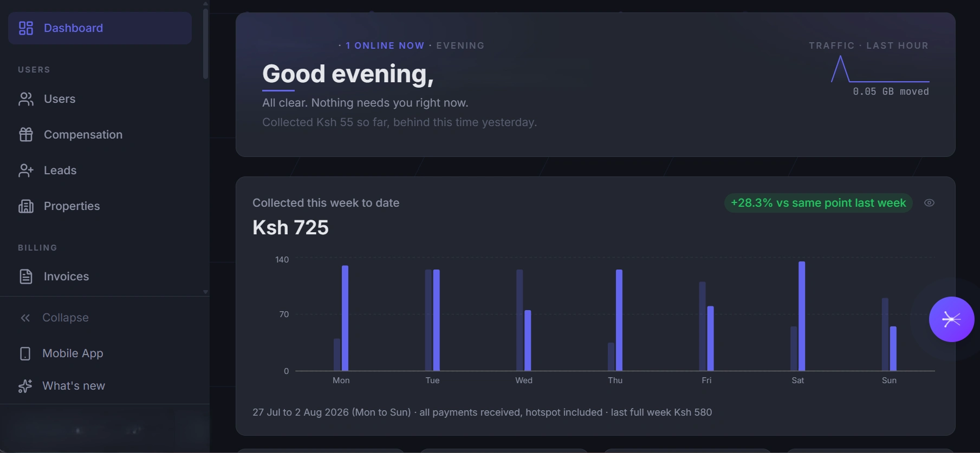Click the traffic last hour sparkline
This screenshot has width=980, height=453.
point(880,69)
